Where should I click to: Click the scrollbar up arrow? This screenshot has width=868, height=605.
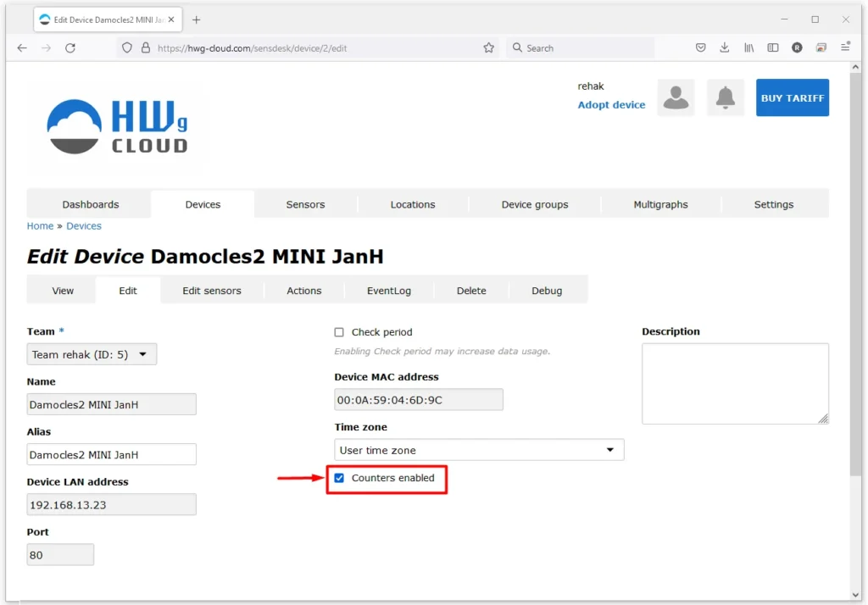coord(855,67)
